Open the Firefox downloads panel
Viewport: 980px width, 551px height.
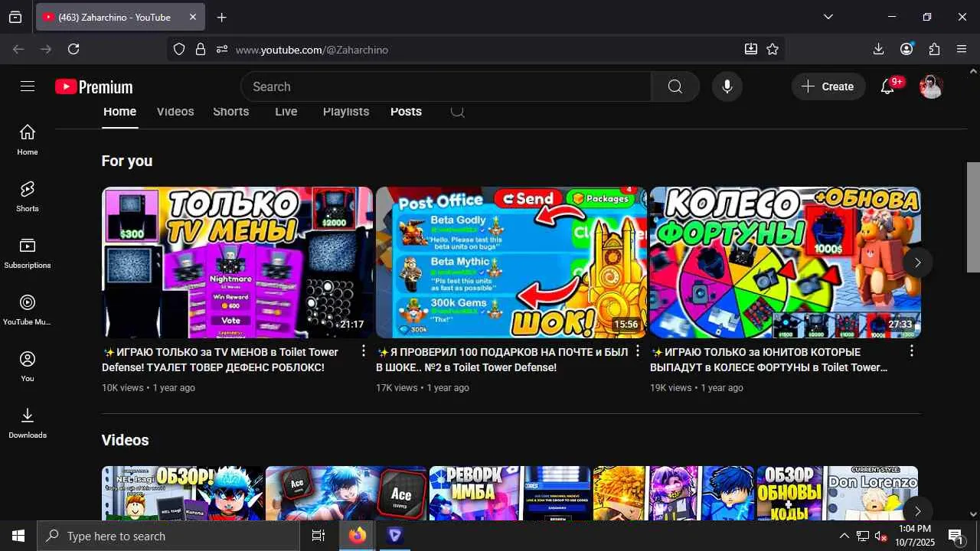click(x=878, y=49)
